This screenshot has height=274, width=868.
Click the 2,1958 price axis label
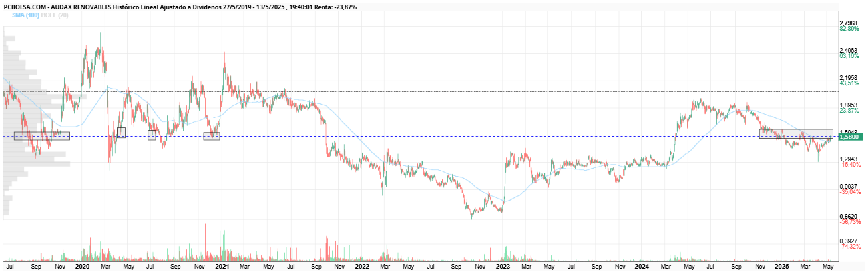[x=849, y=78]
